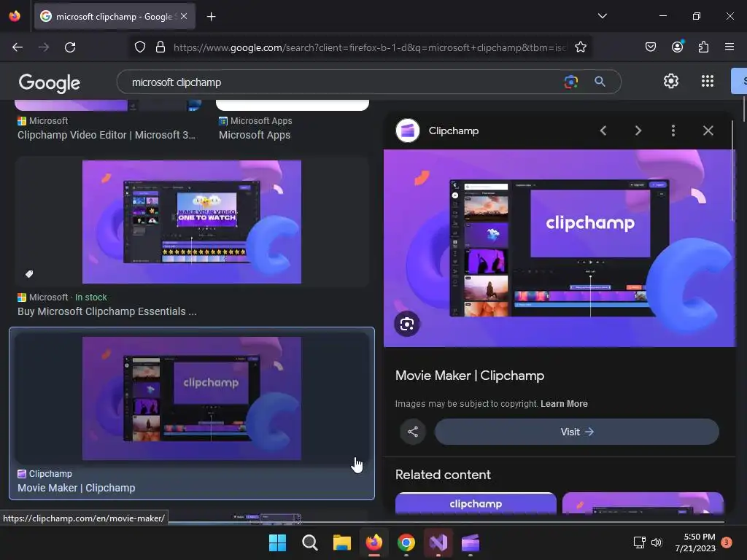
Task: Click the site padlock security icon
Action: point(160,47)
